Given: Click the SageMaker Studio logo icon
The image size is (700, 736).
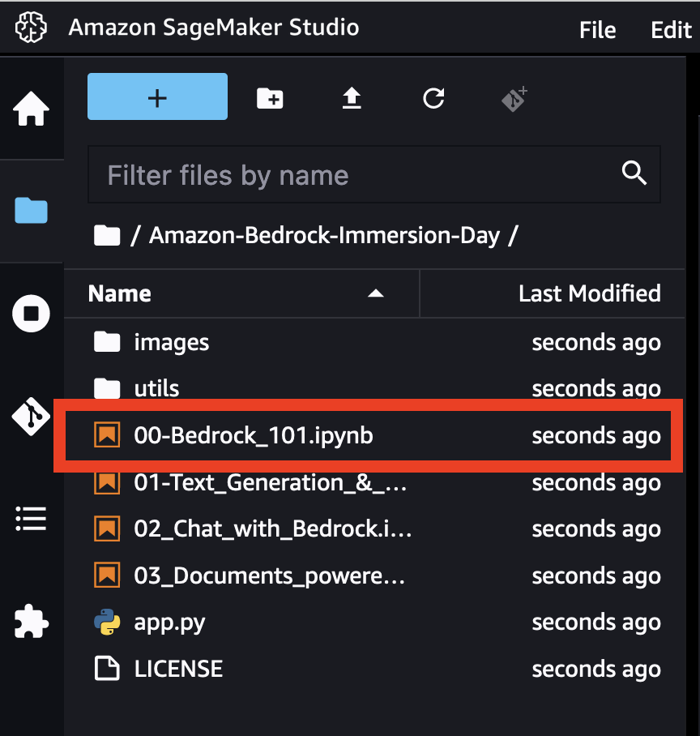Looking at the screenshot, I should (x=31, y=28).
